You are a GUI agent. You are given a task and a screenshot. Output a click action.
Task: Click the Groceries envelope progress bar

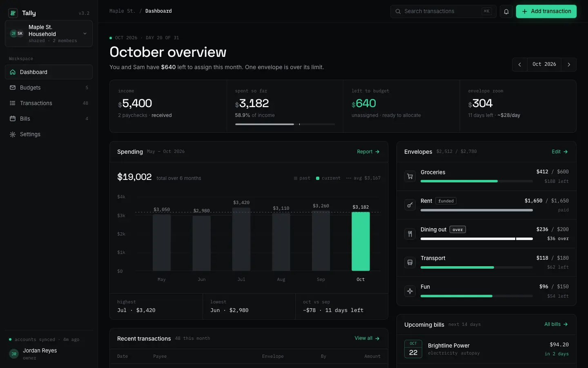[477, 181]
